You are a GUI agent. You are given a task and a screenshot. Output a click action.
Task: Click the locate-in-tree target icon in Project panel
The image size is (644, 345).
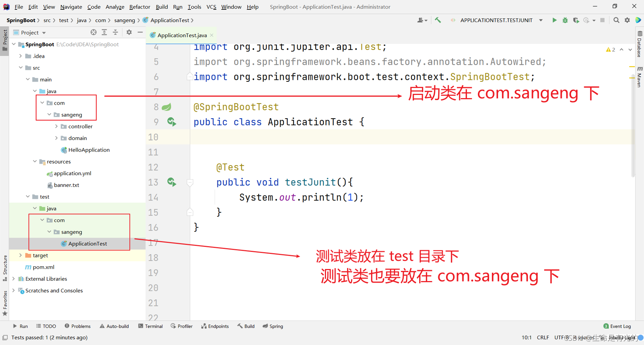tap(94, 33)
